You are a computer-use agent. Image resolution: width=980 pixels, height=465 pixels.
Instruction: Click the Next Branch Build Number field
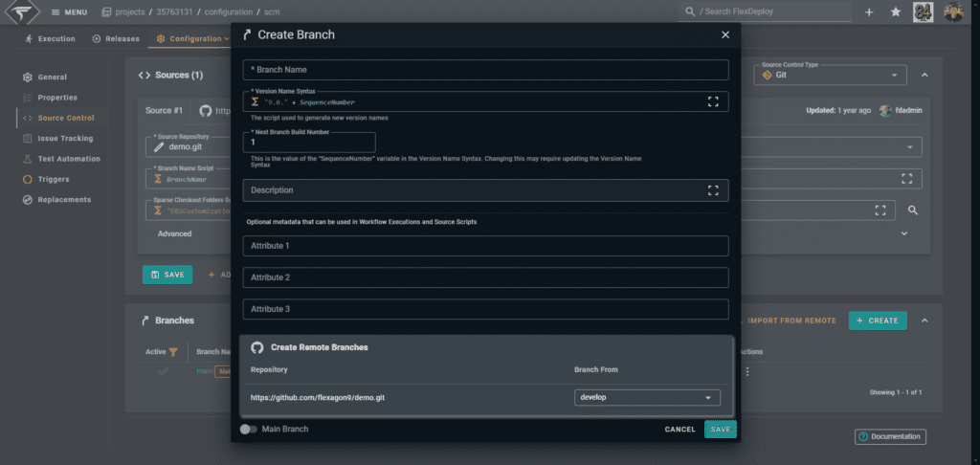(309, 143)
